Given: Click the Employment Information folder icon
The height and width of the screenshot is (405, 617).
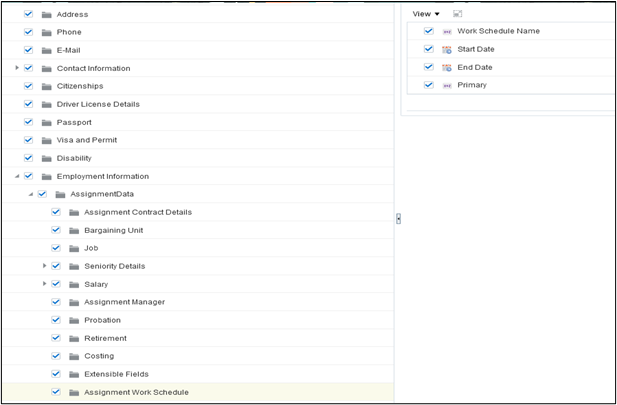Looking at the screenshot, I should 47,177.
